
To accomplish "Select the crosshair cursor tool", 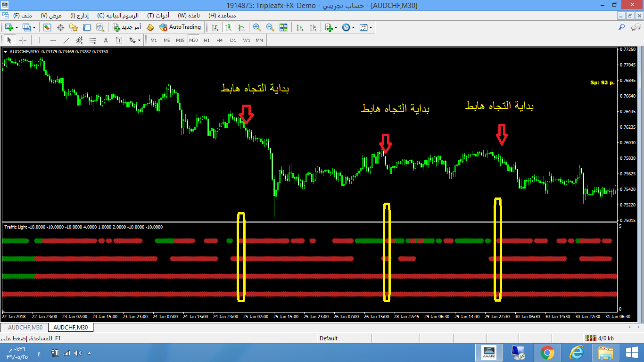I will pos(23,40).
